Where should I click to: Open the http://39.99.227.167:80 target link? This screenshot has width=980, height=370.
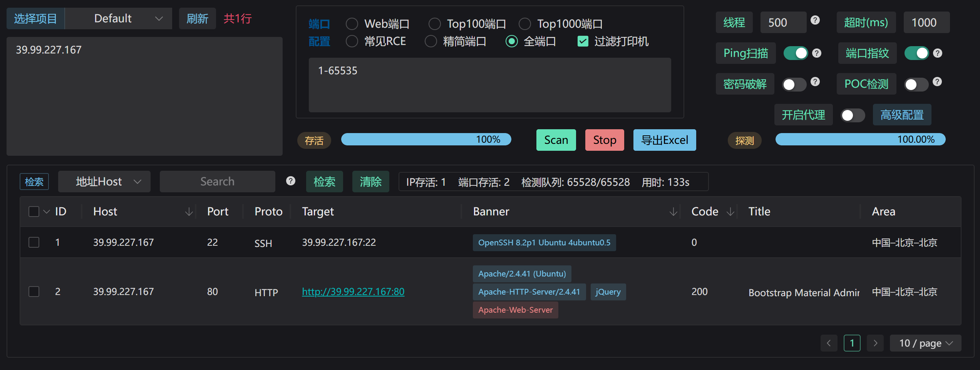[x=353, y=292]
